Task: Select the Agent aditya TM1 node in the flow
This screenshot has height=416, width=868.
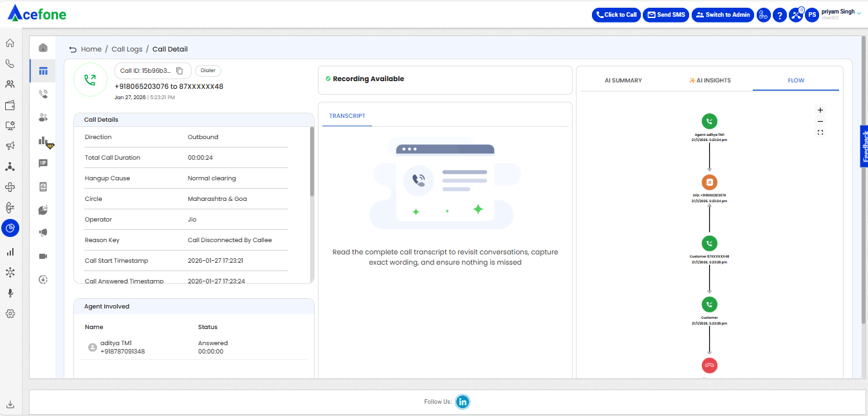Action: [709, 121]
